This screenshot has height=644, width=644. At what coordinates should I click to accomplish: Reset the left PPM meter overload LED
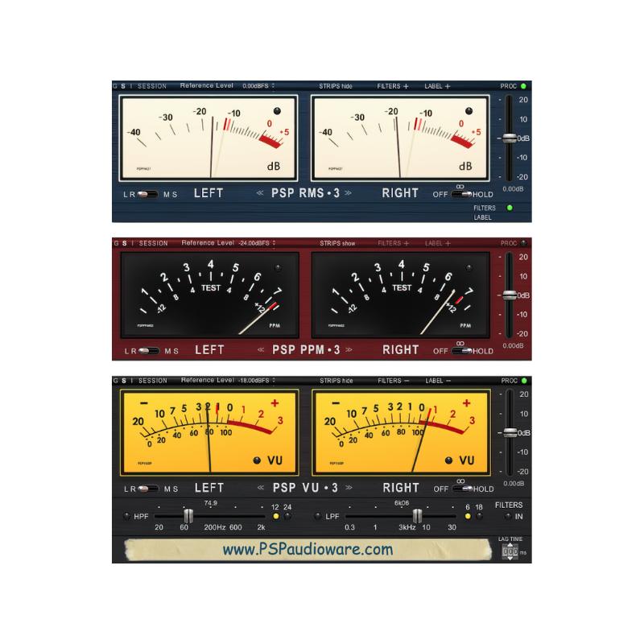(x=278, y=268)
